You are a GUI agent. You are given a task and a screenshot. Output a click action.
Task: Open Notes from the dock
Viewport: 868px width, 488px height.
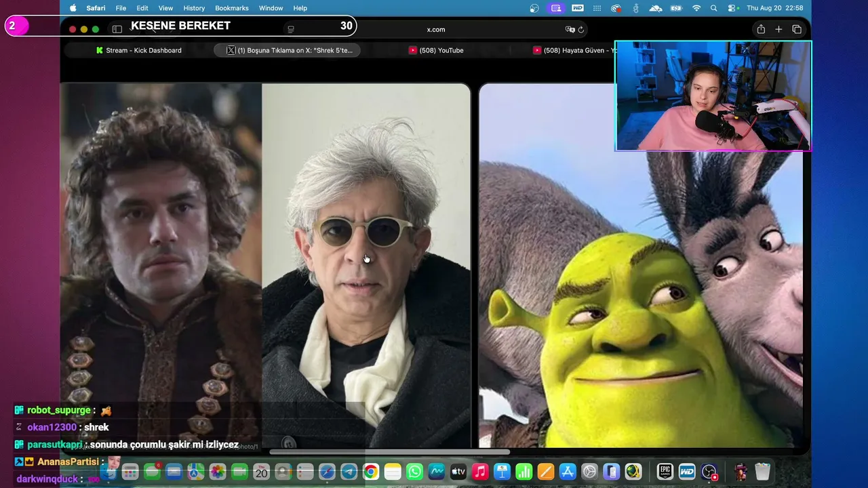(x=393, y=472)
